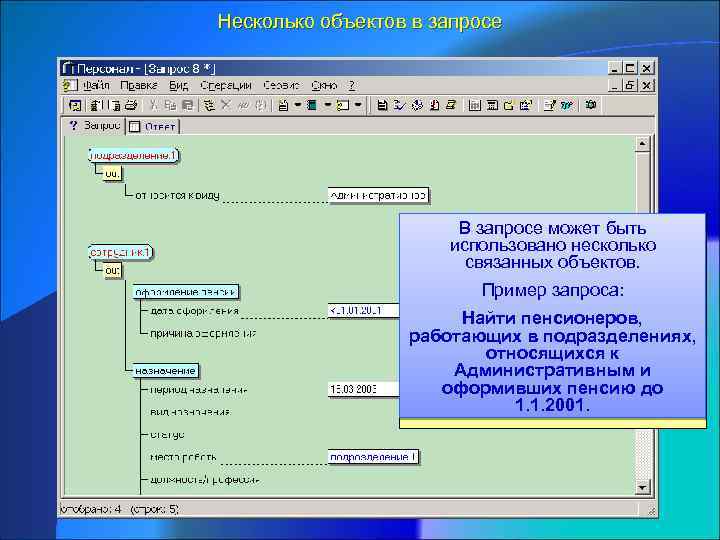Click the 'причина оформления' attribute
Screen dimensions: 720x540
tap(203, 333)
